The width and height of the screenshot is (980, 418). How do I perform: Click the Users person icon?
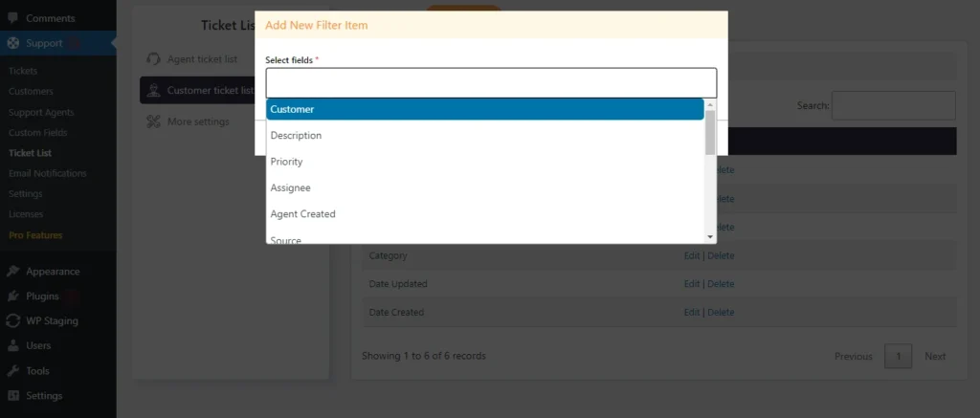coord(12,345)
